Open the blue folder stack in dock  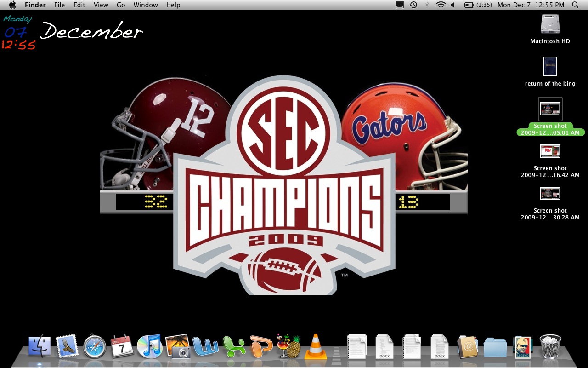[495, 347]
